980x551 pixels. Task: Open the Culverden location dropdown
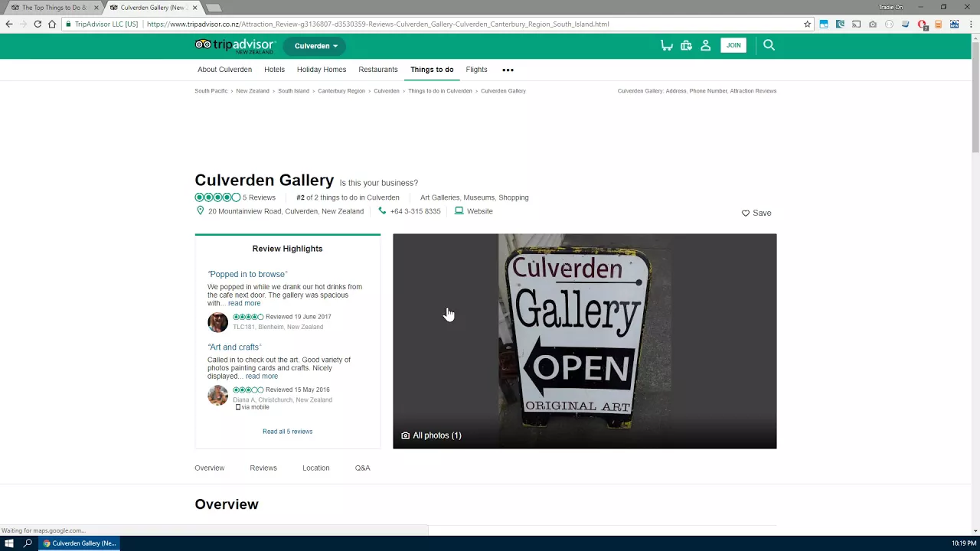315,46
